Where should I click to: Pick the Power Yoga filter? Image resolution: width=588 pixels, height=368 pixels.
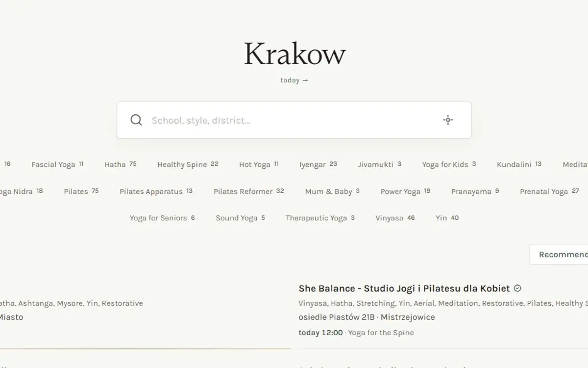(x=405, y=191)
